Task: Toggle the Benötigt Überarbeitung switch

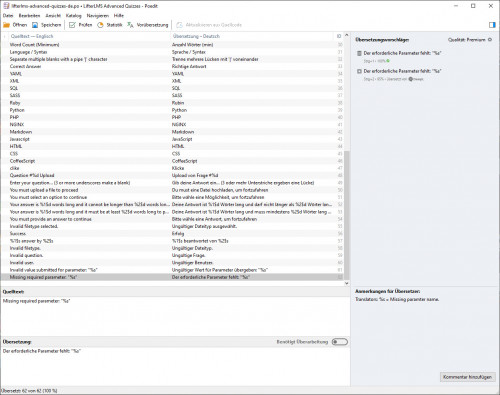Action: (x=340, y=342)
